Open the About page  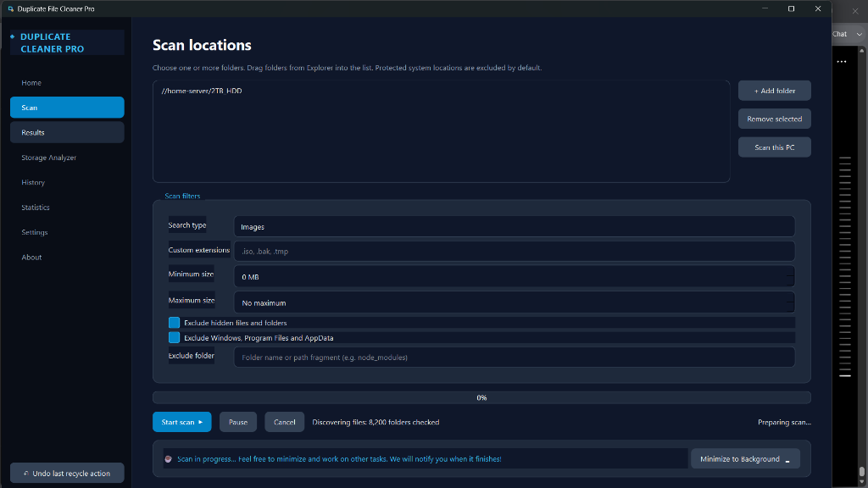(x=67, y=257)
